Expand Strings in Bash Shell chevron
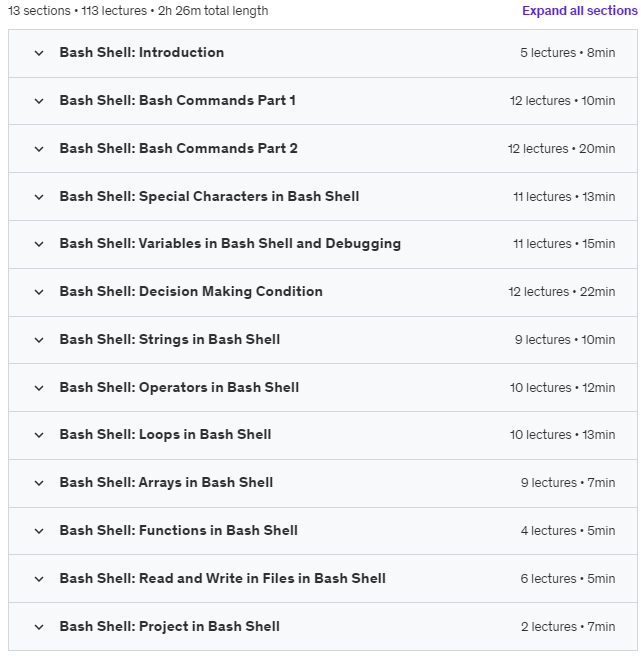The image size is (641, 656). click(x=39, y=340)
